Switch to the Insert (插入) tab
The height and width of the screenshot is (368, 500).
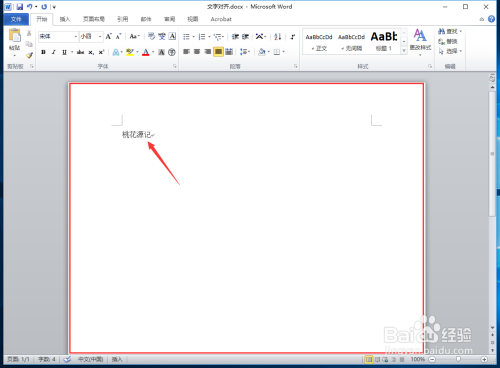tap(65, 19)
